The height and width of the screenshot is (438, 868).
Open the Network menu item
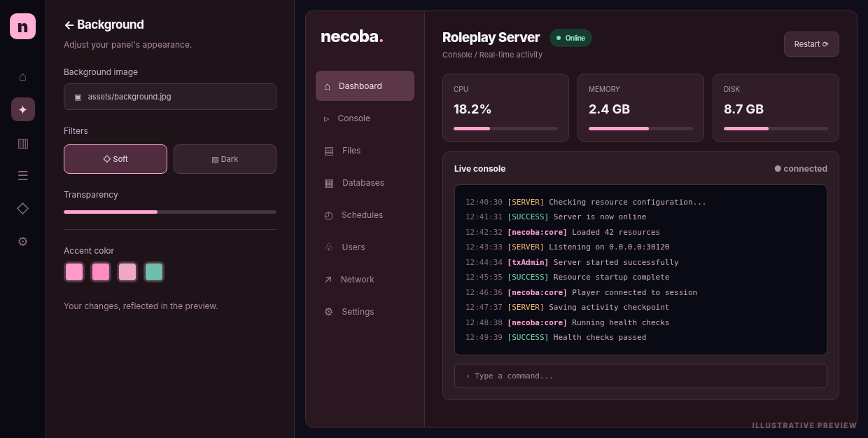(x=365, y=280)
